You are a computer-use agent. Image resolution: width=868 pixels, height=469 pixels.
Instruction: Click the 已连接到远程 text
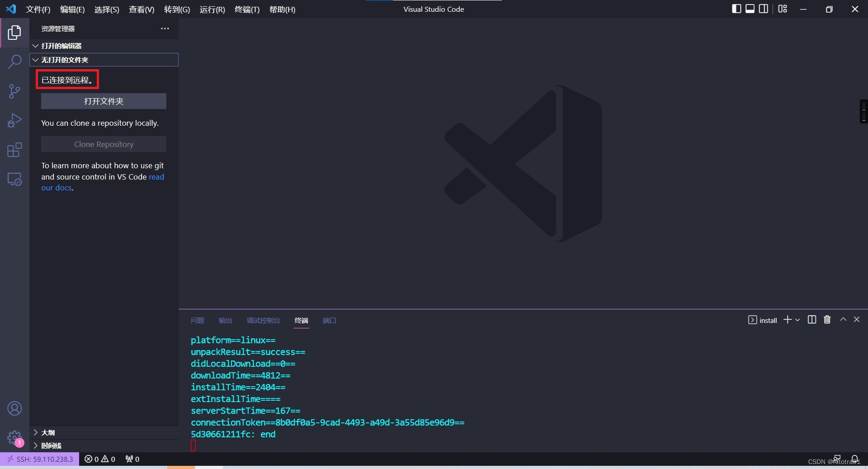[67, 80]
